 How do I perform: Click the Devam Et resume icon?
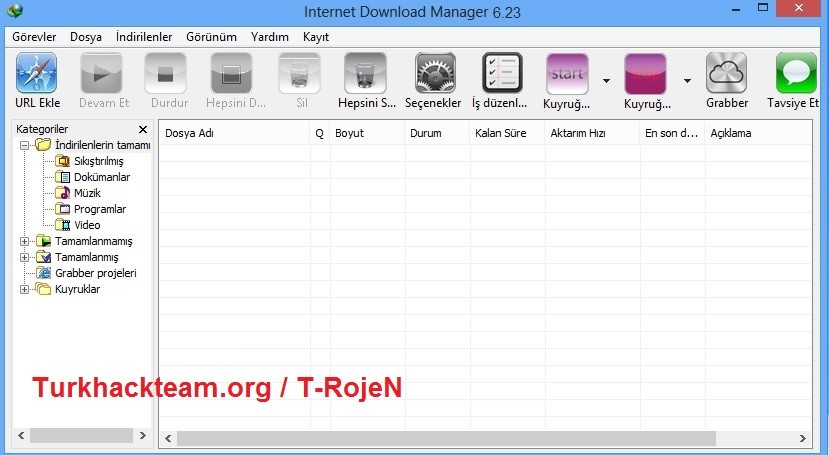[x=102, y=73]
